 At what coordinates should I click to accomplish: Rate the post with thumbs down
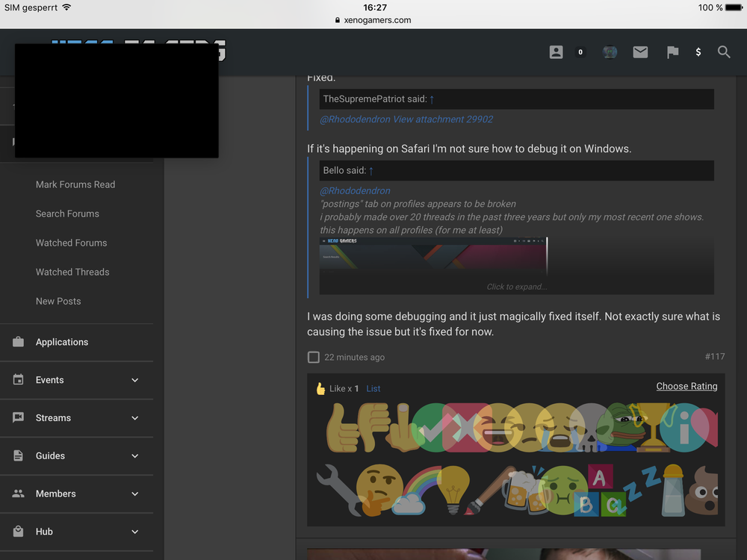(373, 427)
